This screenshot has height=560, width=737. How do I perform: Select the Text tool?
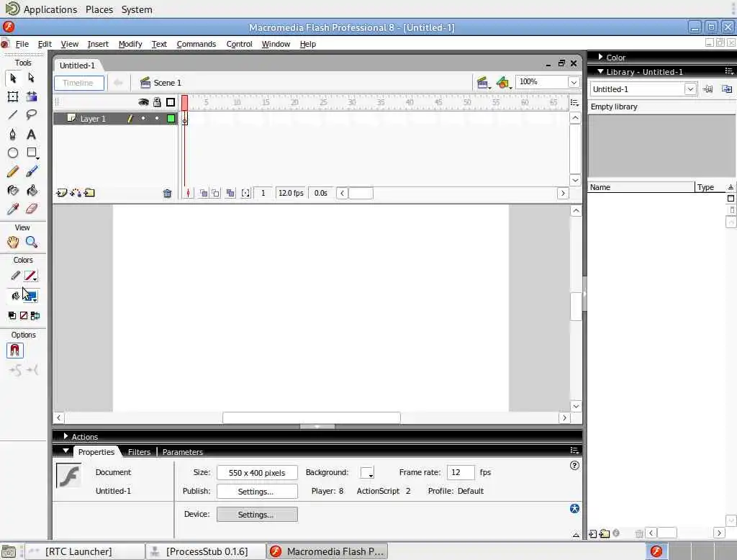click(x=32, y=135)
